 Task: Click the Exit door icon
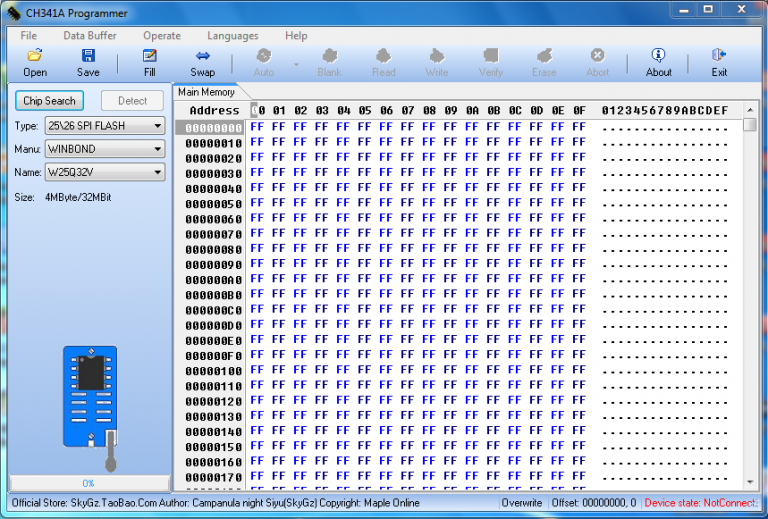719,55
